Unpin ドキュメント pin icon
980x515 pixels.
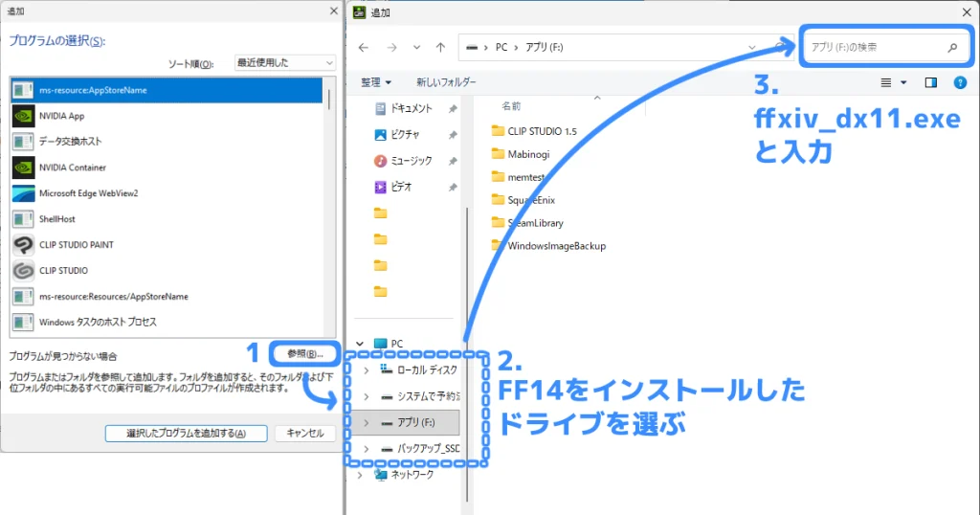pyautogui.click(x=453, y=109)
